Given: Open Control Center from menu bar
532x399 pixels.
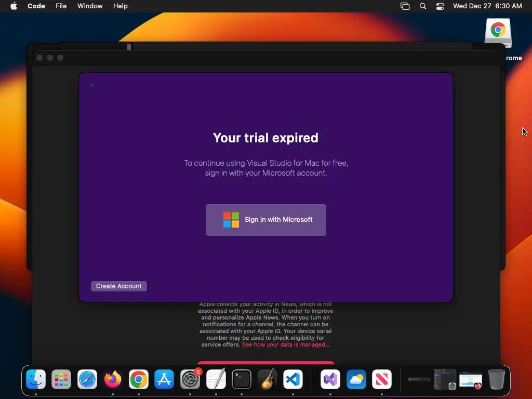Looking at the screenshot, I should click(x=440, y=6).
